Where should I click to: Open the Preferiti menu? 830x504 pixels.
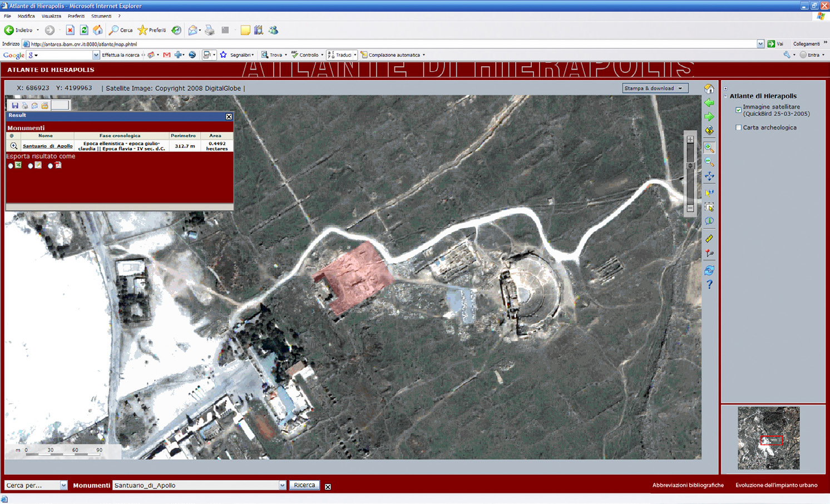click(76, 16)
